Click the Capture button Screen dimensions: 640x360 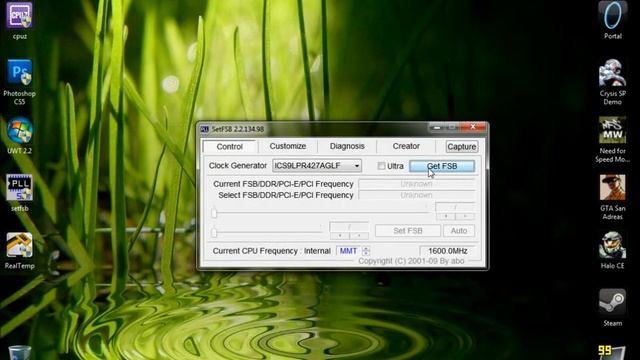tap(462, 147)
